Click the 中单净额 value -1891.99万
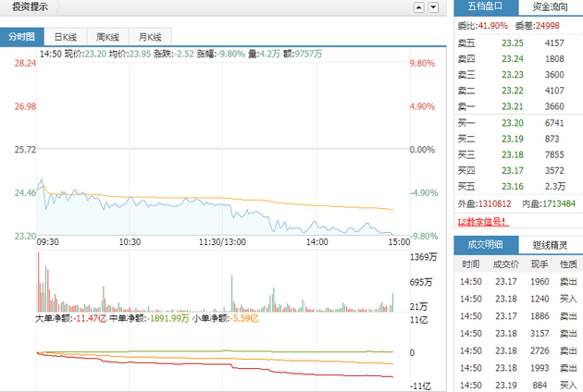Screen dimensions: 583x392 (x=168, y=318)
